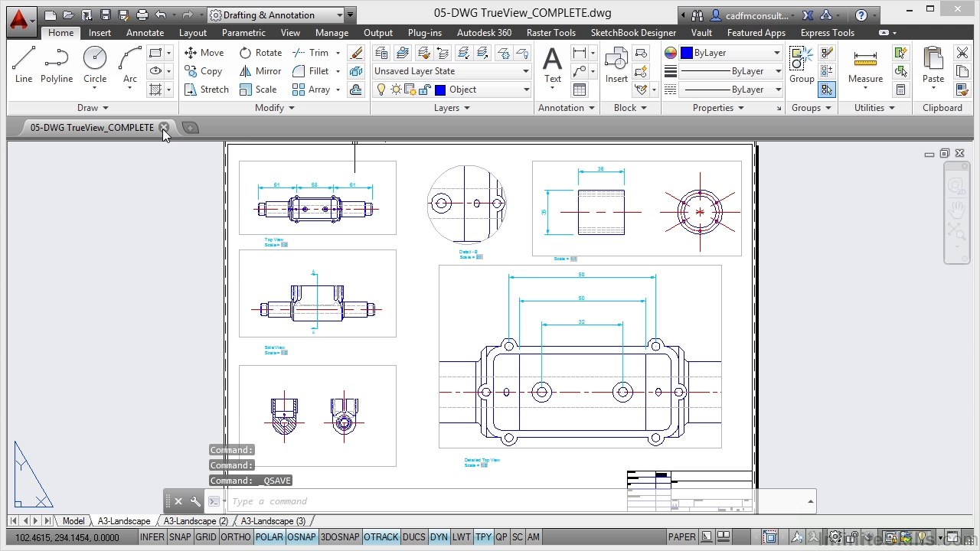Open Layer Properties manager icon

(x=381, y=53)
